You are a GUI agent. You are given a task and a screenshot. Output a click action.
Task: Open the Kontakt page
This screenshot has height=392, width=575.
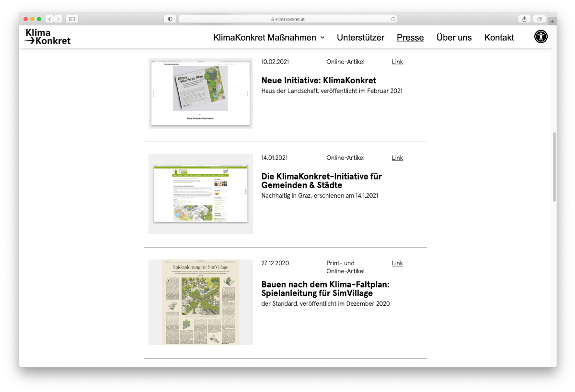[x=499, y=37]
